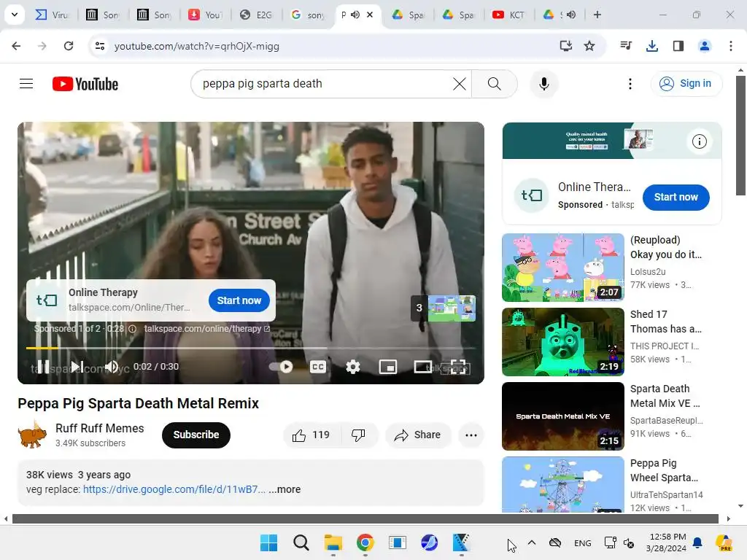Viewport: 747px width, 560px height.
Task: Expand the tab search dropdown
Action: (15, 15)
